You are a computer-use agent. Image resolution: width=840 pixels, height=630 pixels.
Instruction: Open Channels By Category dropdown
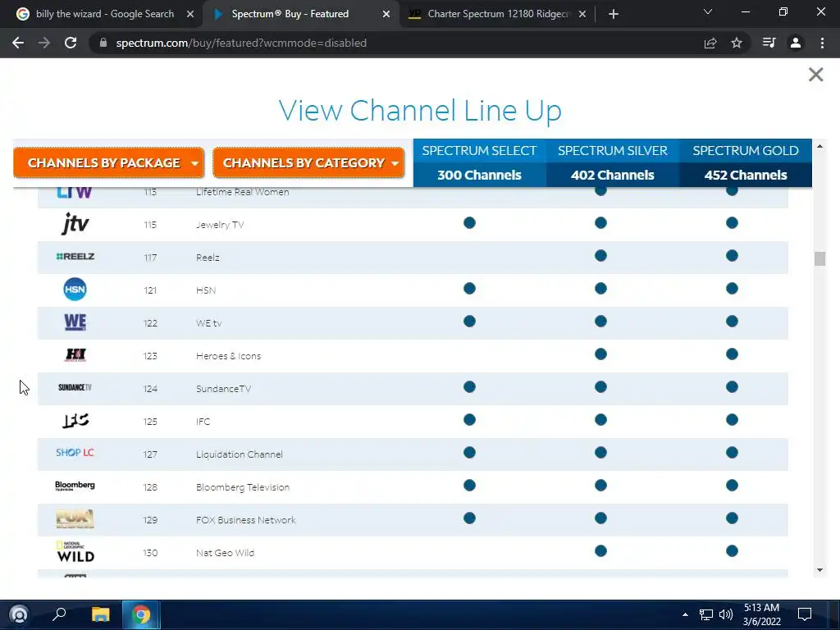(x=308, y=163)
